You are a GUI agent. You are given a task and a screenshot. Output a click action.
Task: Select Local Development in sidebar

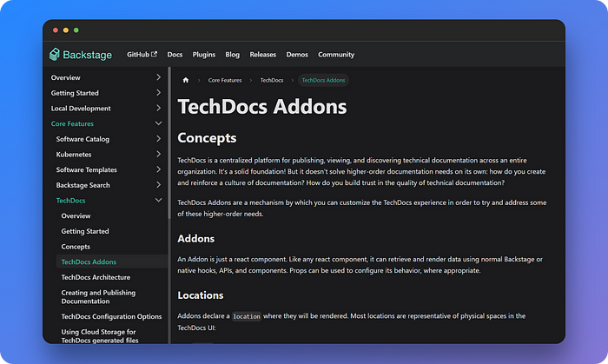tap(81, 109)
